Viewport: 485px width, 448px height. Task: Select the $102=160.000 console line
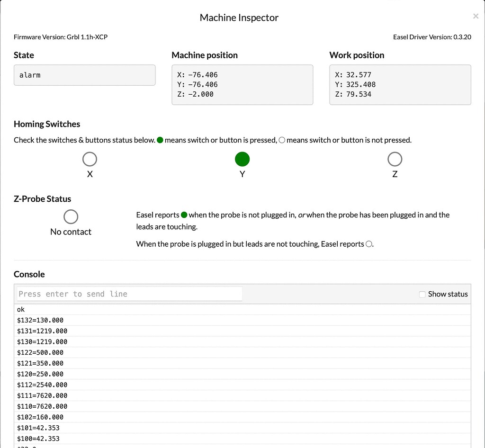tap(40, 417)
